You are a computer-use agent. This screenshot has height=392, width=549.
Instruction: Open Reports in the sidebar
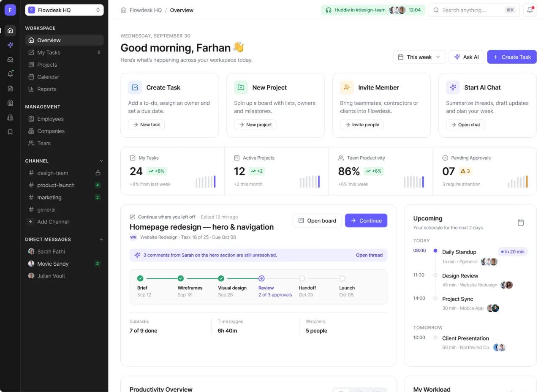[64, 89]
